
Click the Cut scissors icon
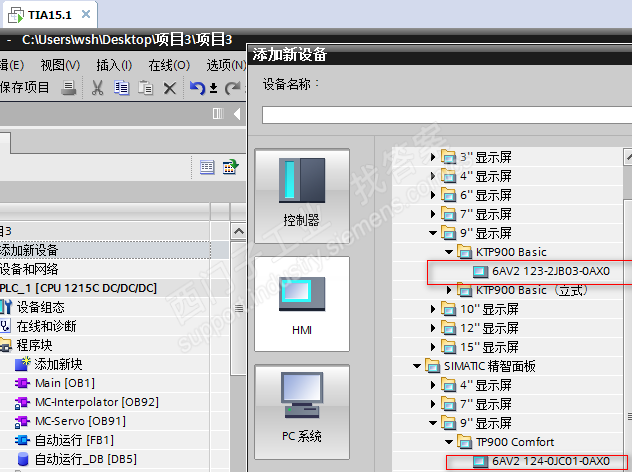tap(97, 87)
